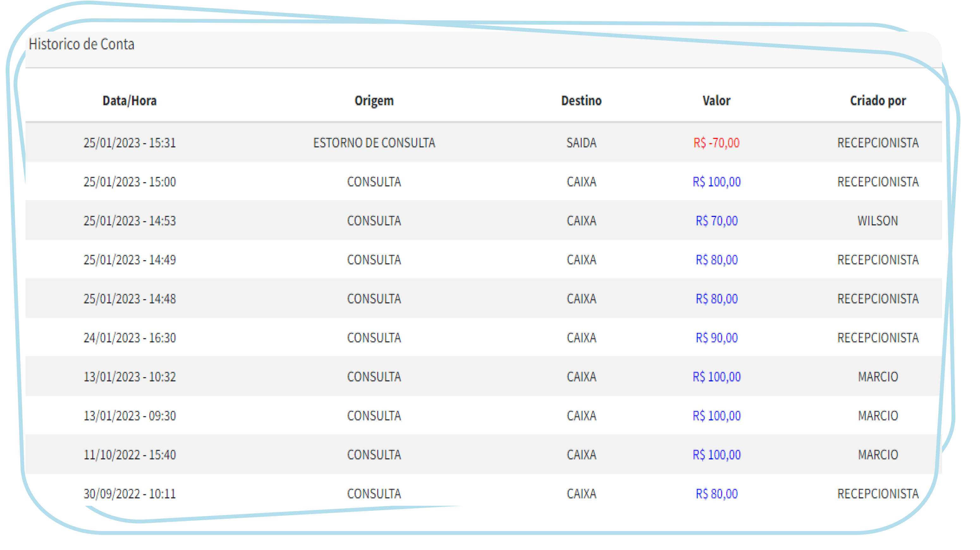The height and width of the screenshot is (550, 980).
Task: Select the row dated 24/01/2023 - 16:30
Action: click(129, 338)
